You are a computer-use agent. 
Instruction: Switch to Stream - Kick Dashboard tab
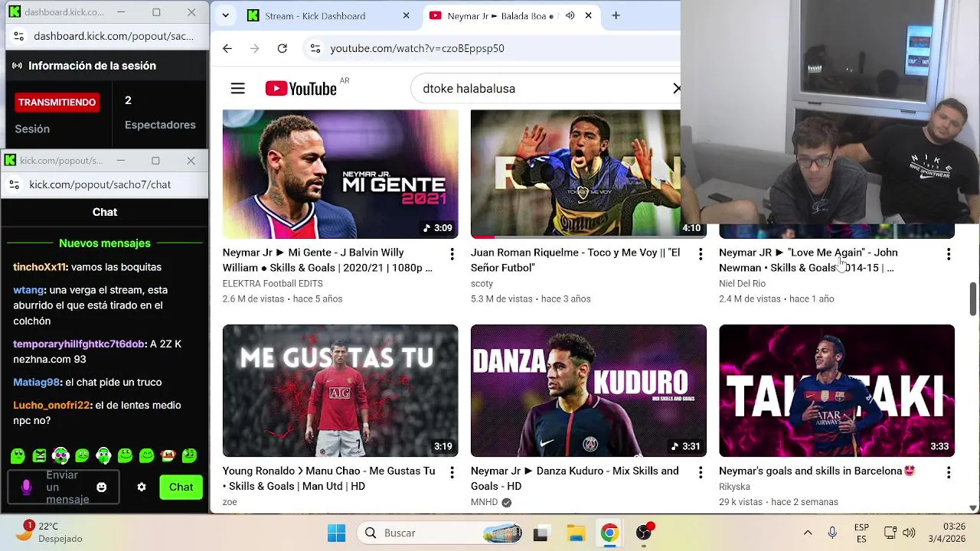pyautogui.click(x=328, y=15)
